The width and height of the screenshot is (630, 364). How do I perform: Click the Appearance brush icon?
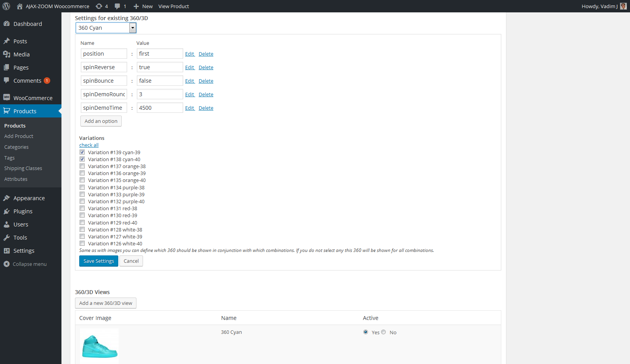[x=7, y=198]
